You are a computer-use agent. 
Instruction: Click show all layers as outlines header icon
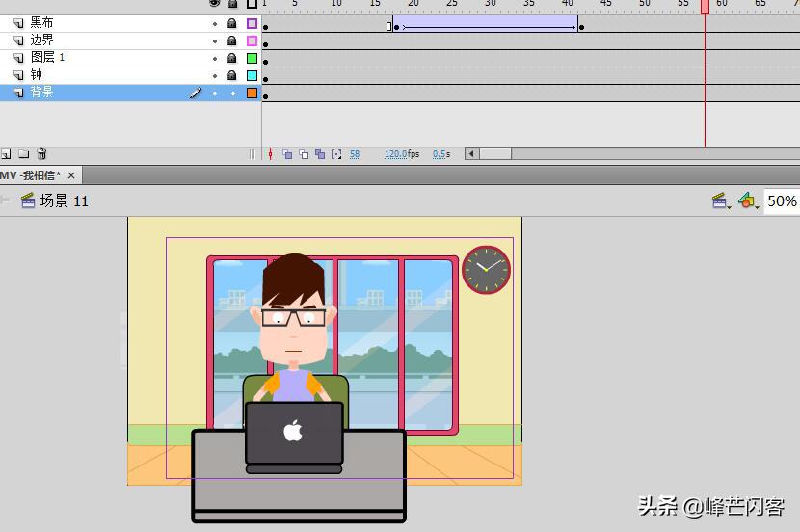click(x=252, y=4)
